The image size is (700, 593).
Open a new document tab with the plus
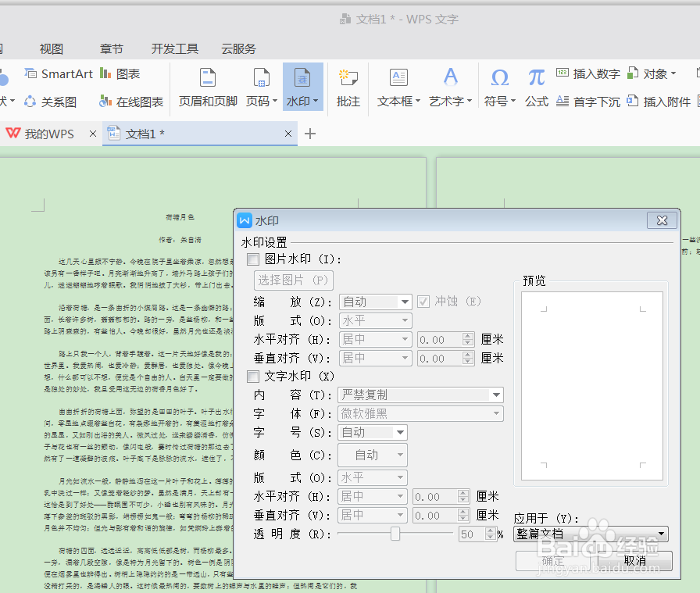[x=311, y=134]
